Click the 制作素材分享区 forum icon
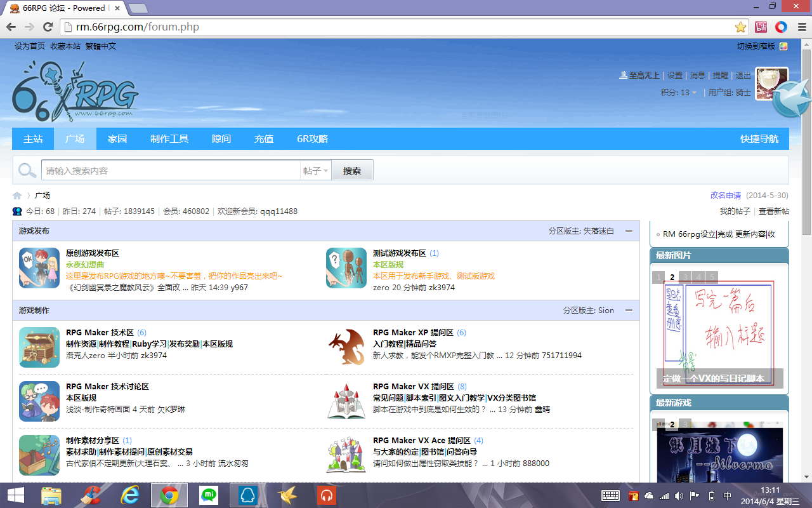Viewport: 812px width, 508px height. [39, 455]
